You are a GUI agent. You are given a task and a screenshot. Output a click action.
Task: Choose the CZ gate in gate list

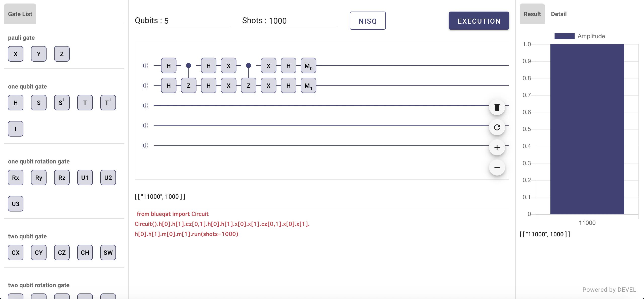62,252
